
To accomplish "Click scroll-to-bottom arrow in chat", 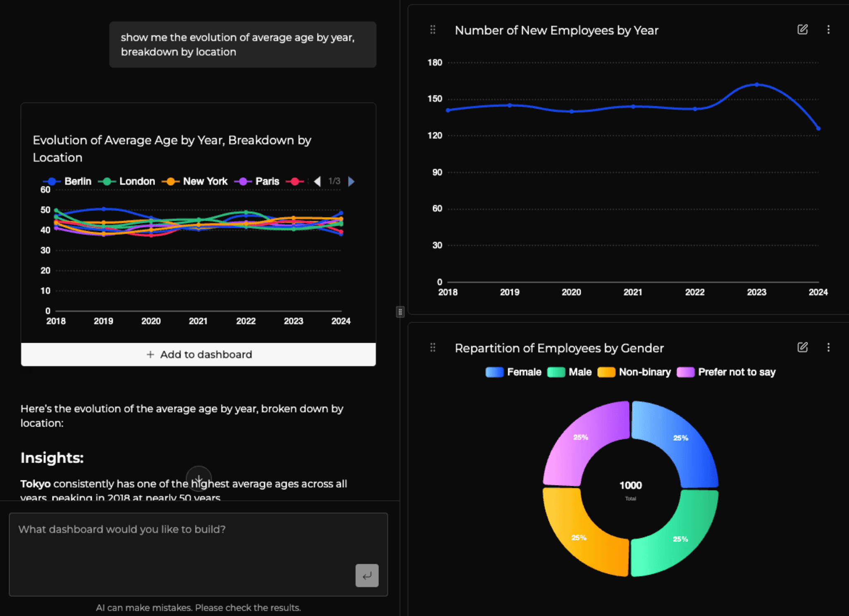I will pos(199,478).
